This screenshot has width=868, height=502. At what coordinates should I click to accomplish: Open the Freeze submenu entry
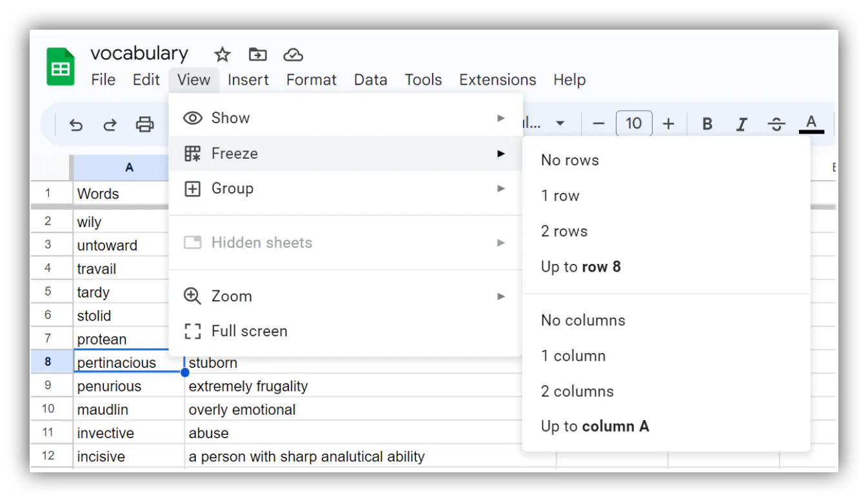tap(346, 154)
